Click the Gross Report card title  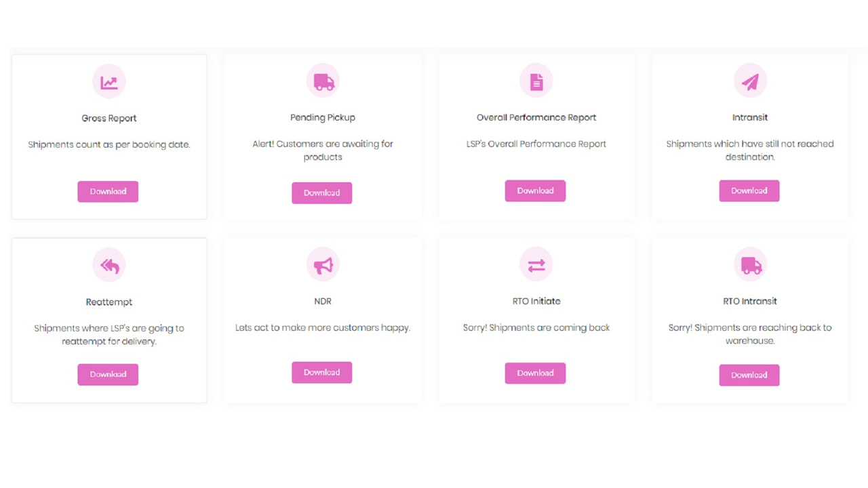click(108, 117)
